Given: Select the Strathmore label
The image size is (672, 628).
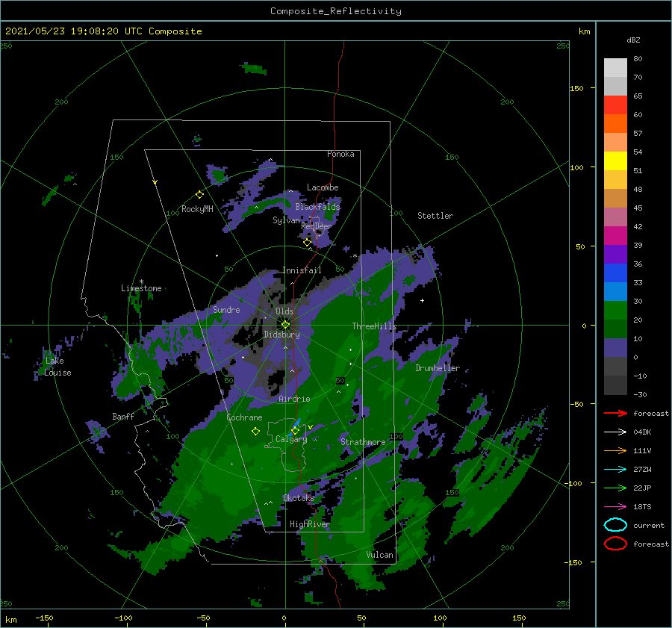Looking at the screenshot, I should click(x=363, y=442).
